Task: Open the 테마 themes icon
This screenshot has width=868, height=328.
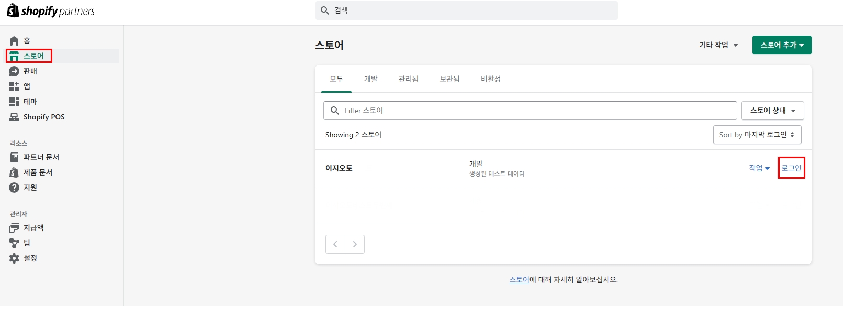Action: coord(14,102)
